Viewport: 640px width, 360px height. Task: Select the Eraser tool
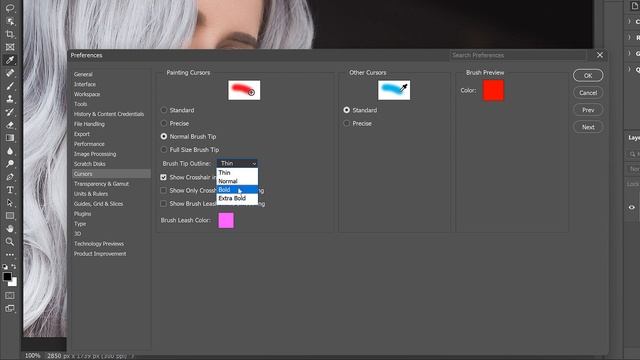pos(10,125)
